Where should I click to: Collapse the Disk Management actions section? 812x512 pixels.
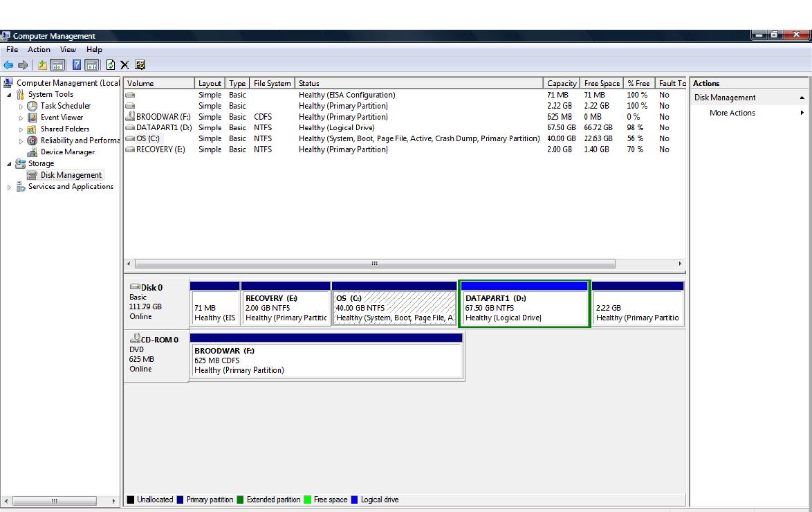pos(802,98)
